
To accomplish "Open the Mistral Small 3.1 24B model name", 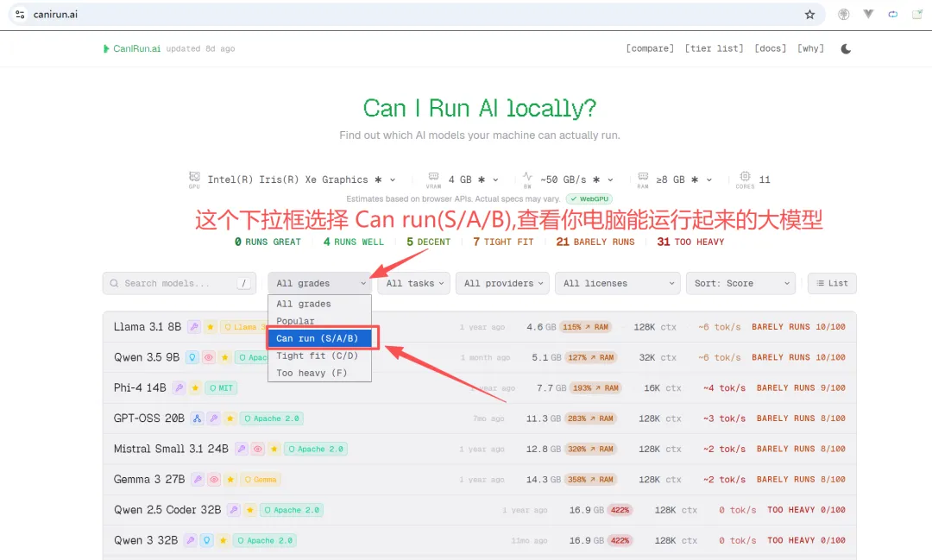I will coord(171,449).
